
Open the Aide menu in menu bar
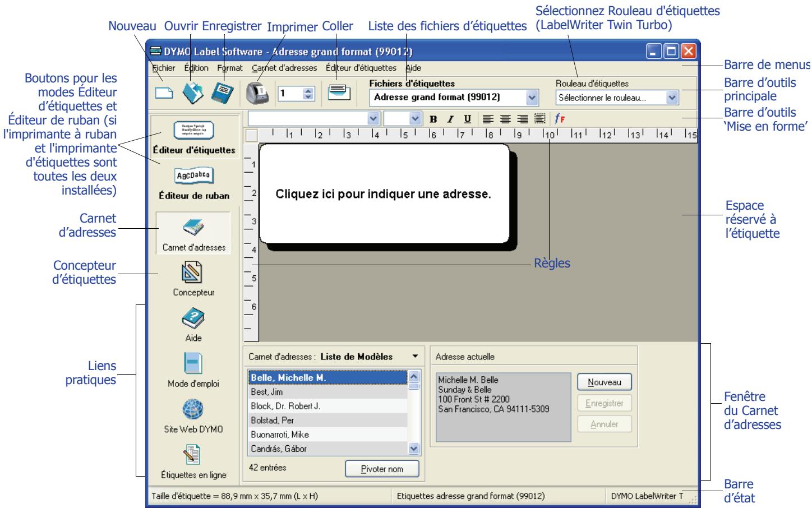tap(413, 68)
